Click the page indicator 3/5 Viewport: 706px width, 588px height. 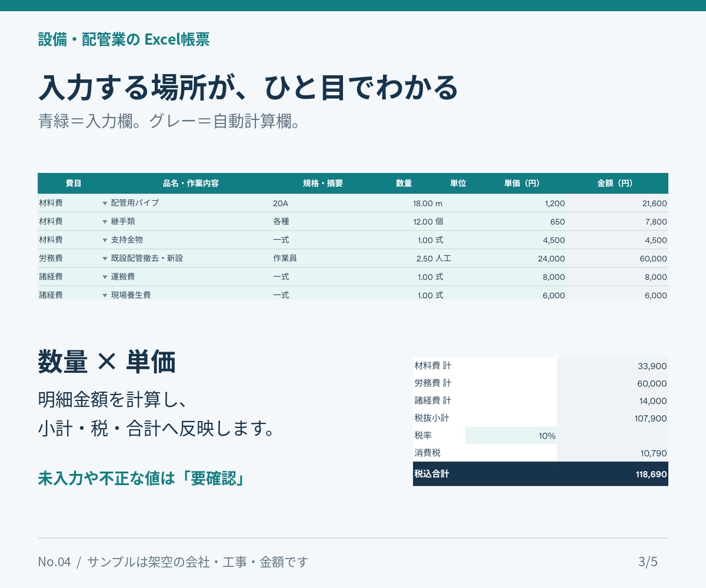tap(648, 562)
